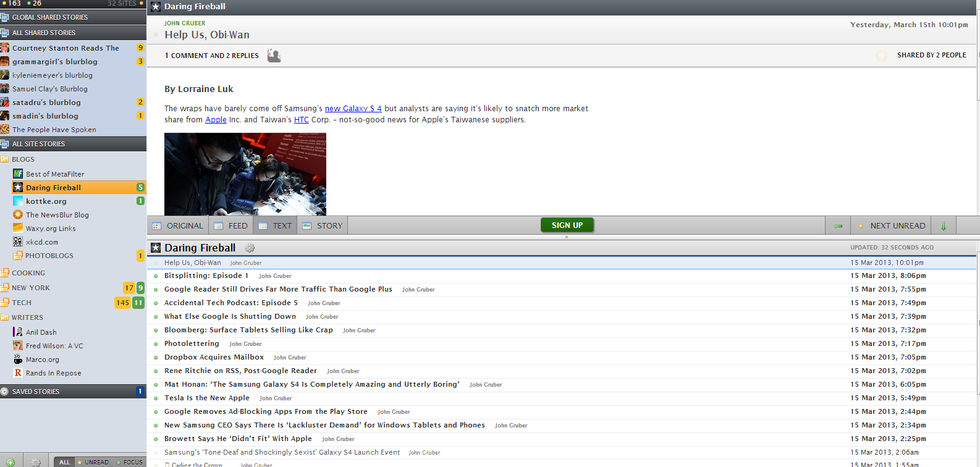Image resolution: width=980 pixels, height=467 pixels.
Task: Filter stories to All
Action: point(64,462)
